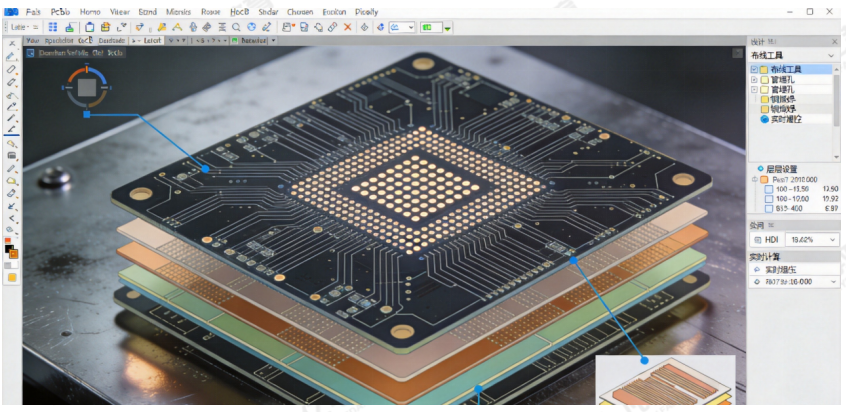Click the magnifier search icon in toolbar
Image resolution: width=846 pixels, height=412 pixels.
(x=236, y=27)
